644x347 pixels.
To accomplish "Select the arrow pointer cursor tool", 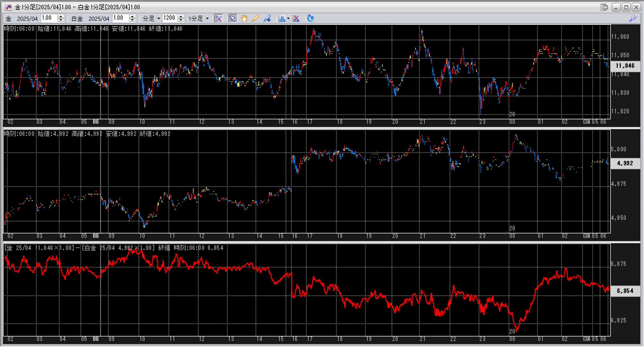I will pos(233,19).
